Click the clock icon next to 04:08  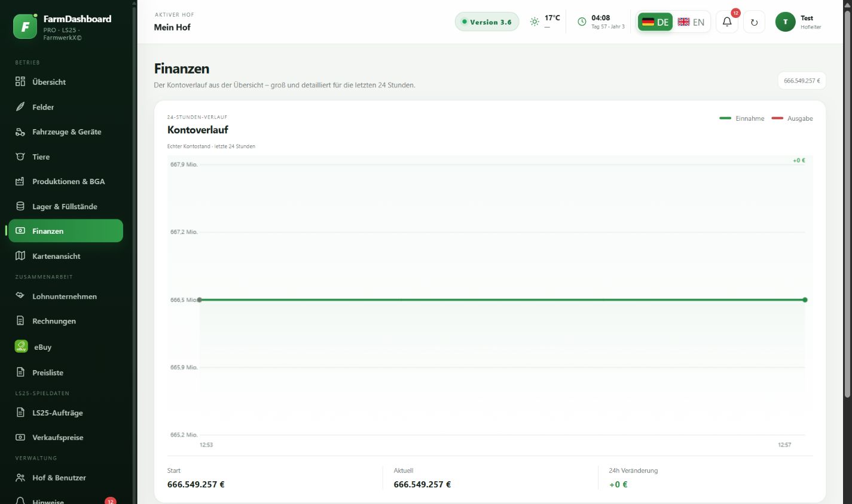tap(582, 22)
